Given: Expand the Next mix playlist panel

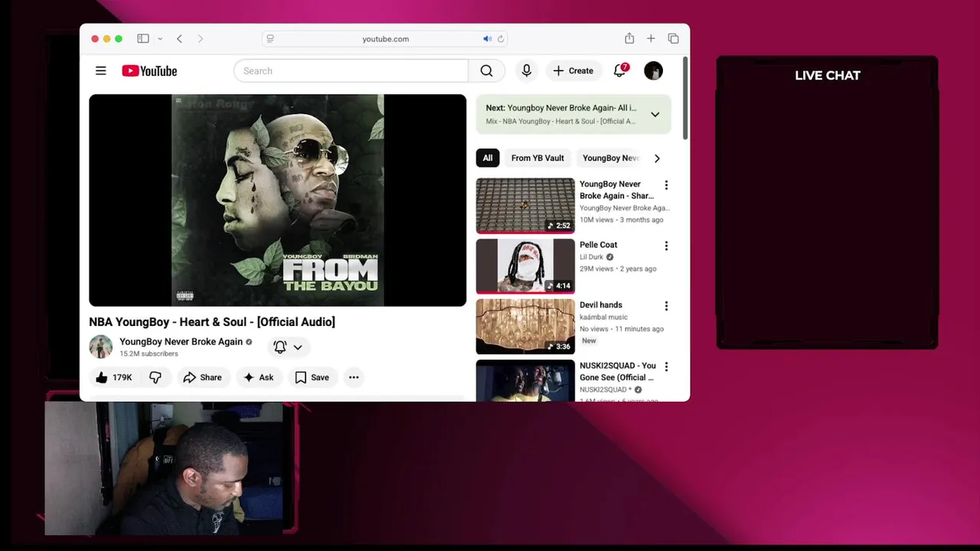Looking at the screenshot, I should coord(655,115).
